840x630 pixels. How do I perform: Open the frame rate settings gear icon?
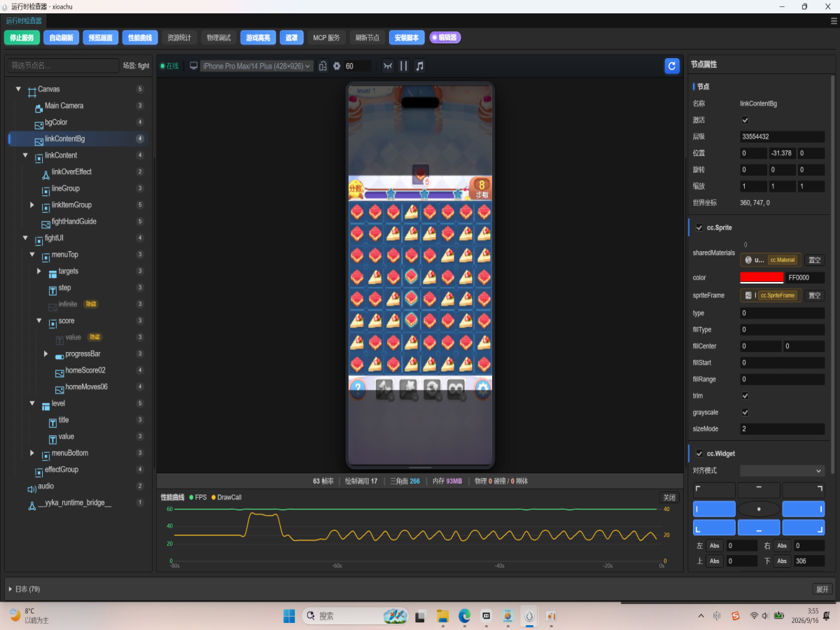click(x=337, y=66)
